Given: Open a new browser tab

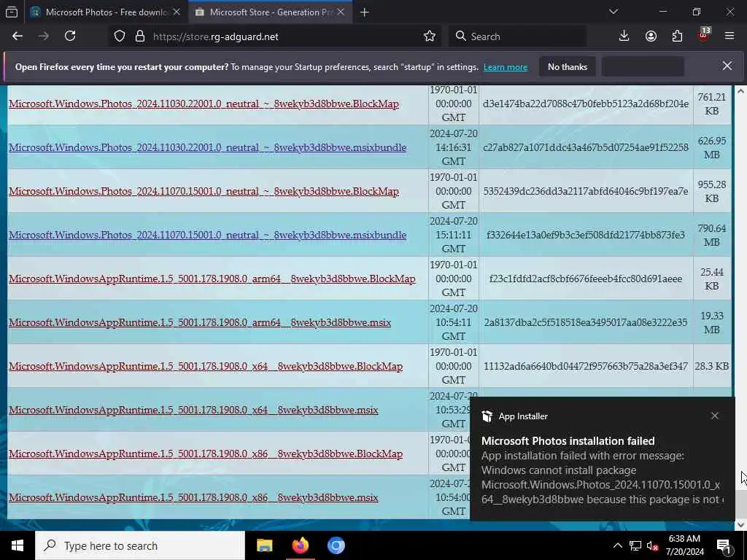Looking at the screenshot, I should 365,12.
